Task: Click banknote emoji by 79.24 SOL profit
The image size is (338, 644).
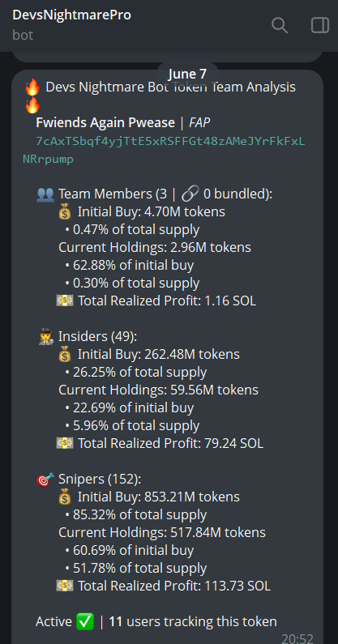Action: 65,443
